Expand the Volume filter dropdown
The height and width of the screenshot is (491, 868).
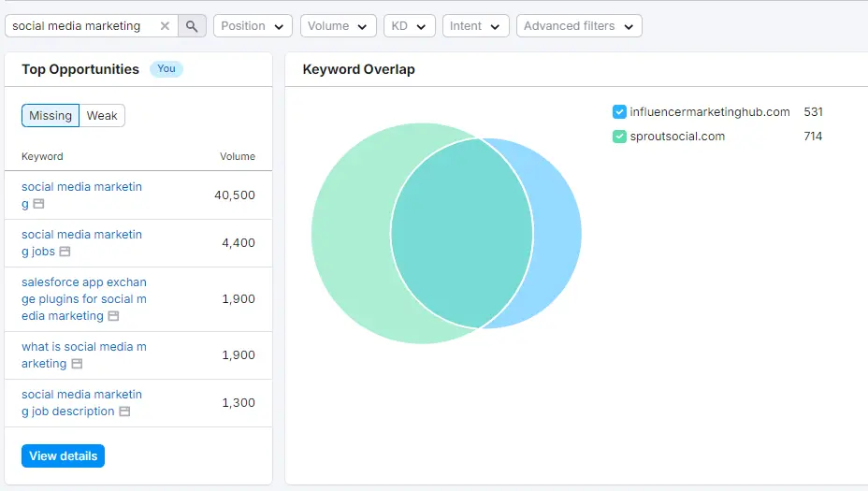point(338,26)
